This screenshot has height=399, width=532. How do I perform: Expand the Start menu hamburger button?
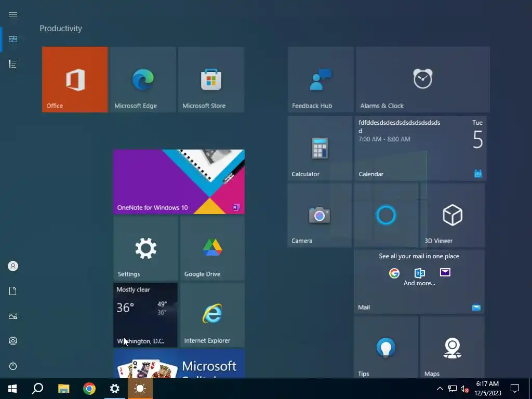pos(13,15)
